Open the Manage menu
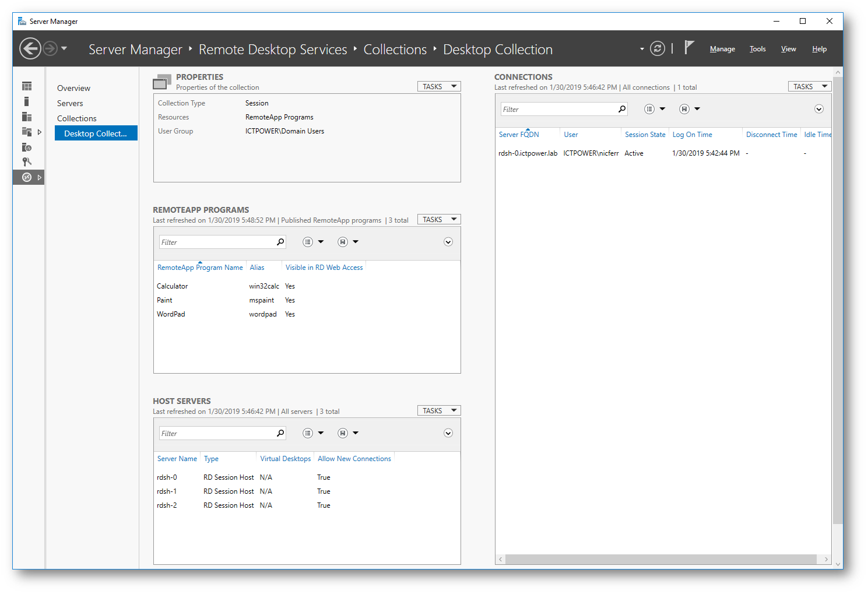Screen dimensions: 868x594 point(722,49)
